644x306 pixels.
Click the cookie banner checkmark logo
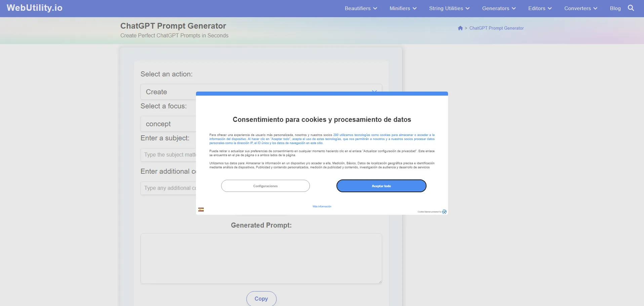pos(444,212)
